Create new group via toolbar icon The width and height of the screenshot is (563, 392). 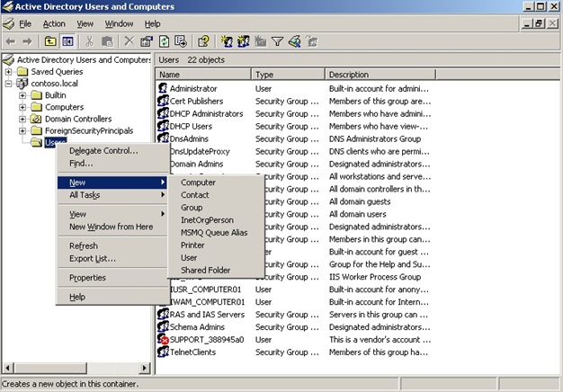coord(244,41)
